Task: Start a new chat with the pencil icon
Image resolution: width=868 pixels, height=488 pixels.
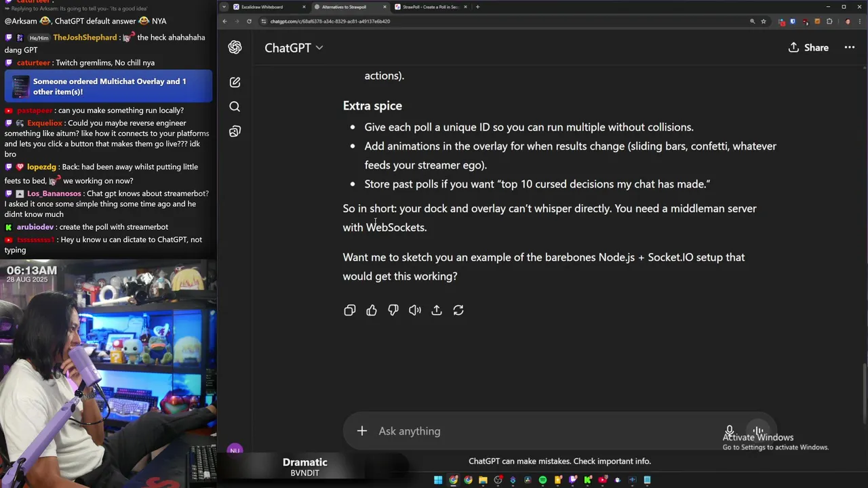Action: click(235, 82)
